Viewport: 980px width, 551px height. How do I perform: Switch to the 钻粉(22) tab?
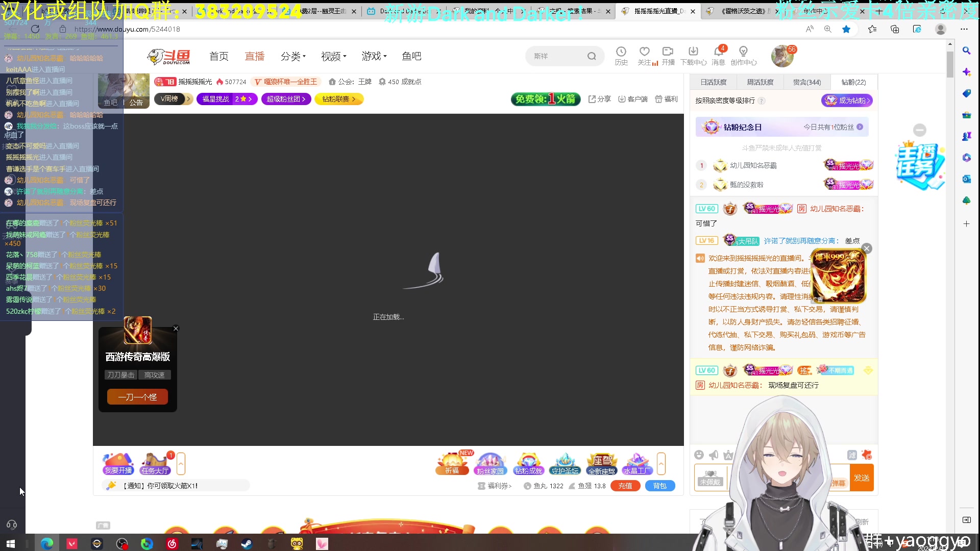(853, 82)
